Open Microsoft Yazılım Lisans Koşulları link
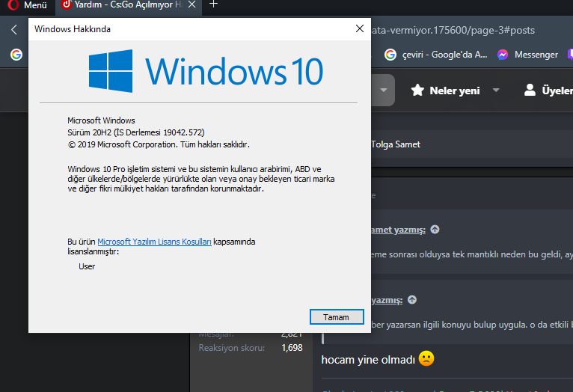 click(154, 242)
